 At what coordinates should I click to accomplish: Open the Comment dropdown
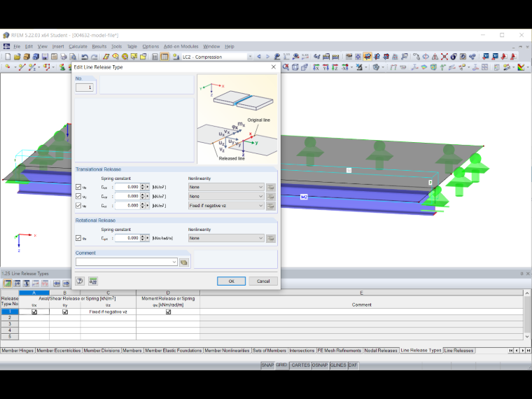[174, 262]
